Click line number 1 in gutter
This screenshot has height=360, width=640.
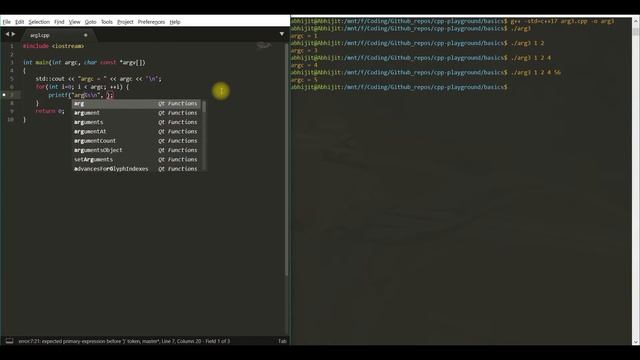click(12, 46)
